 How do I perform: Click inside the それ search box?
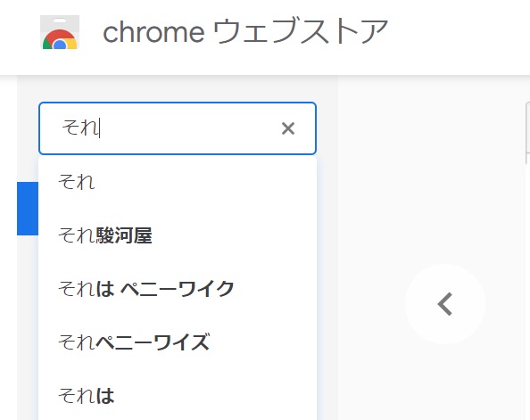[178, 128]
